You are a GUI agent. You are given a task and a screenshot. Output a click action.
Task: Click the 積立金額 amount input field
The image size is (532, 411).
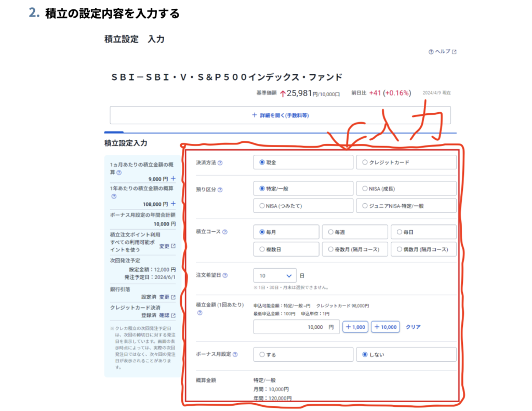coord(296,327)
